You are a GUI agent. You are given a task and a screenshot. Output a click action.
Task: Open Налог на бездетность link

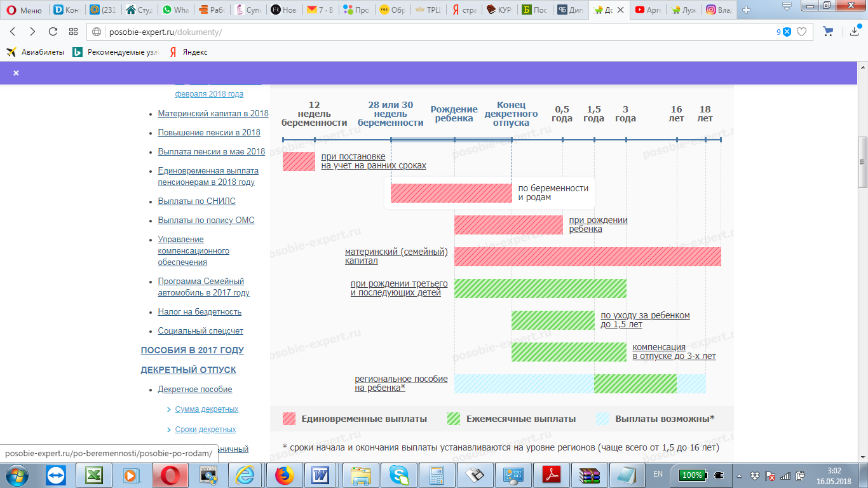click(x=200, y=312)
